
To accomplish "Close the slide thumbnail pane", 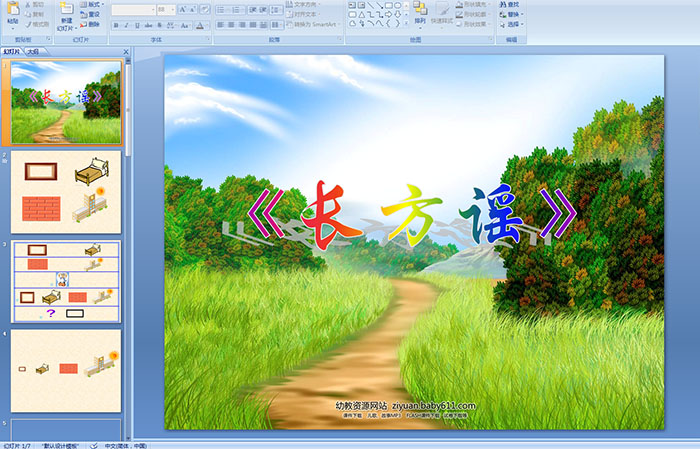I will 126,52.
